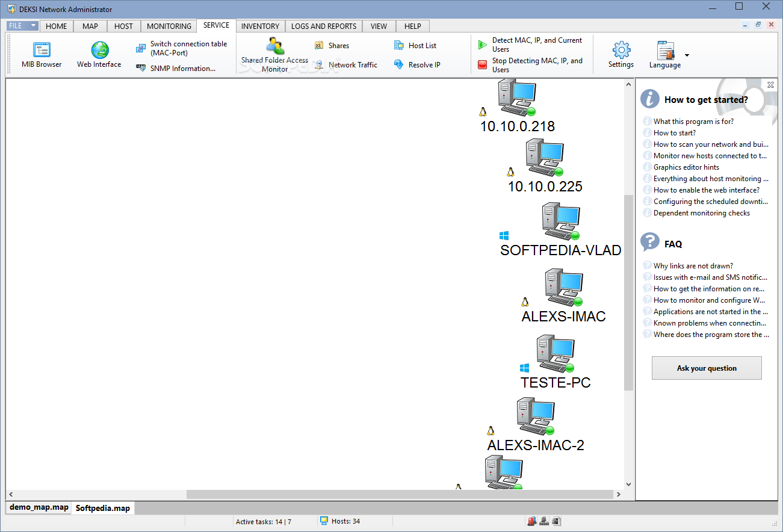Switch to VIEW ribbon tab
Screen dimensions: 783x532
coord(379,26)
